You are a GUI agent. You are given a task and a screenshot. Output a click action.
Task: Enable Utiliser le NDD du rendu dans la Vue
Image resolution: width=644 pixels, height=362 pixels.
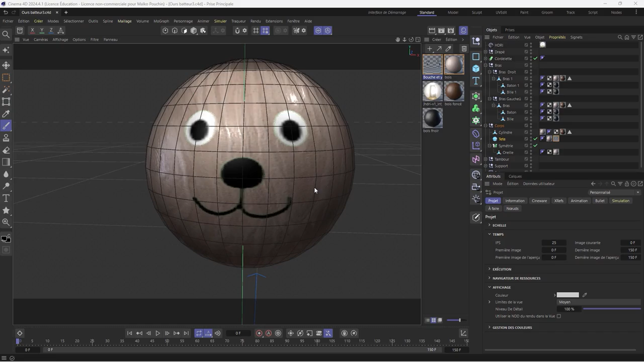(559, 316)
